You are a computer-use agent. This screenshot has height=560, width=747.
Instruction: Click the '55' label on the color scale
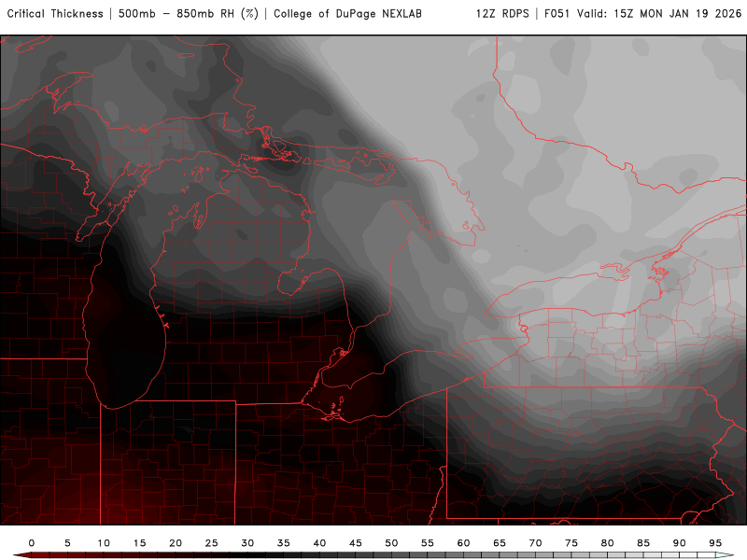point(428,543)
